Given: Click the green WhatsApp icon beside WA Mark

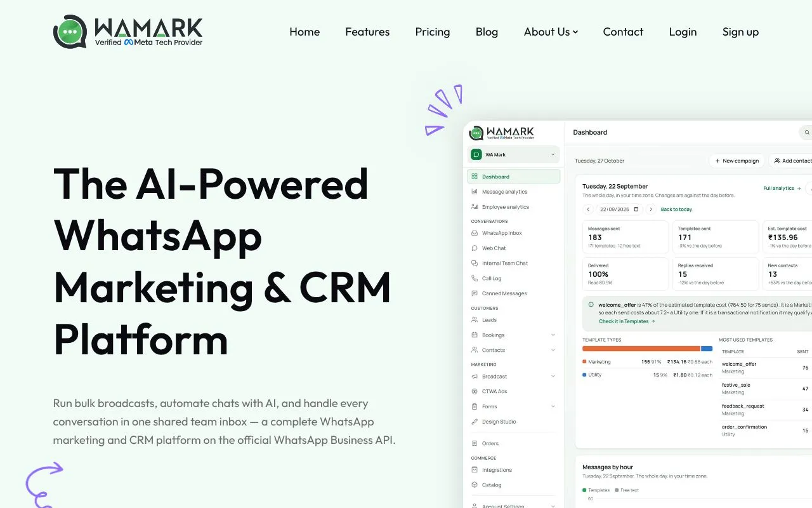Looking at the screenshot, I should pos(476,154).
